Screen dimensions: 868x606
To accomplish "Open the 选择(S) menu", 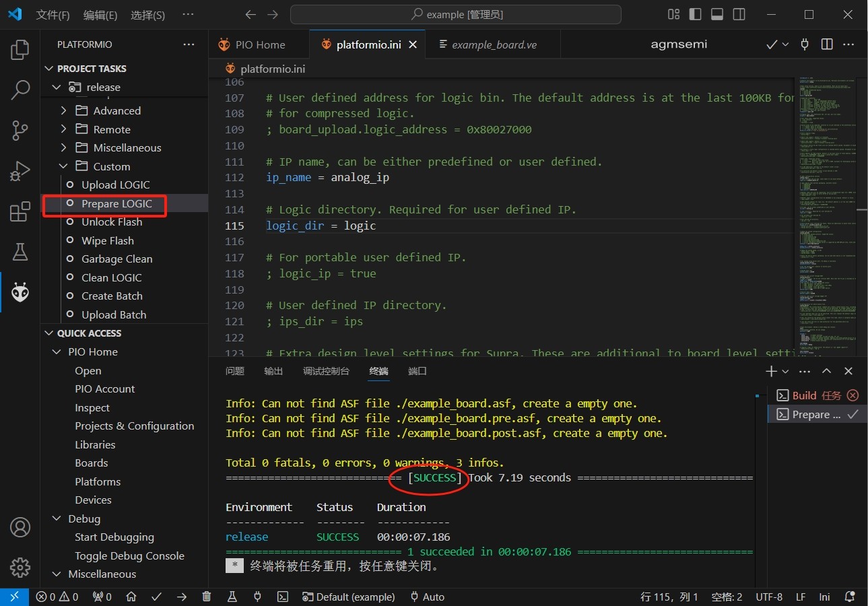I will pos(147,15).
